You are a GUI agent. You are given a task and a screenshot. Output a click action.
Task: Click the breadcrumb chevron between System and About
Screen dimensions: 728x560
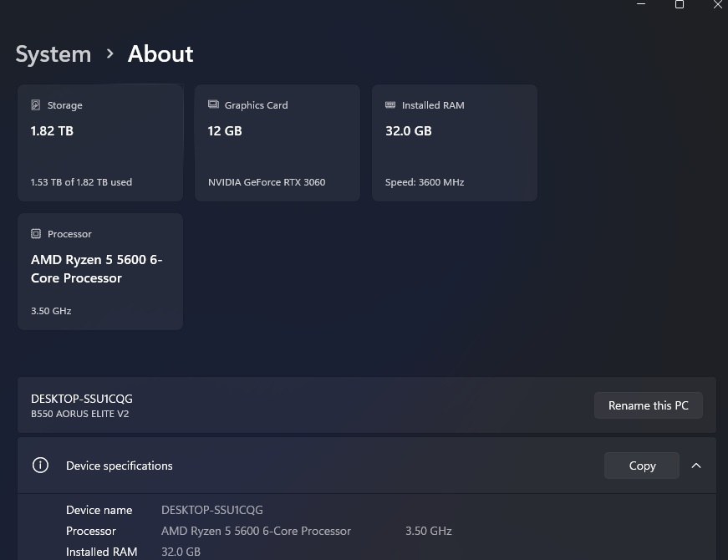(109, 53)
